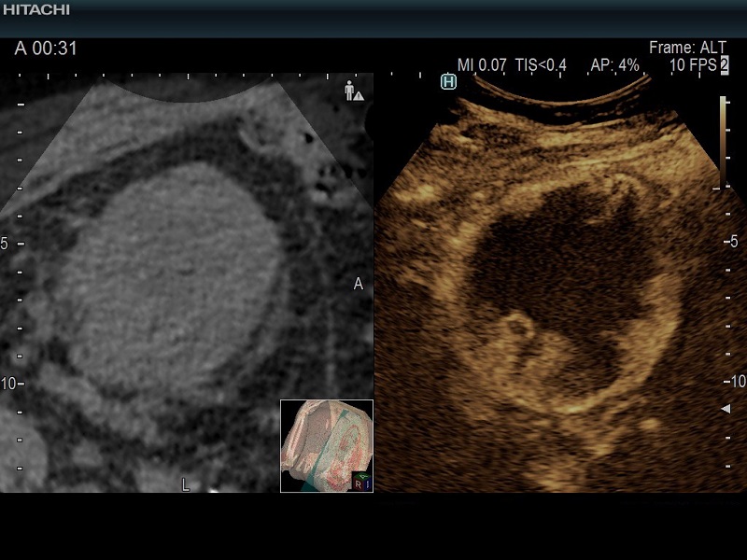Click the RAI orientation cube icon
Image resolution: width=747 pixels, height=560 pixels.
click(361, 481)
